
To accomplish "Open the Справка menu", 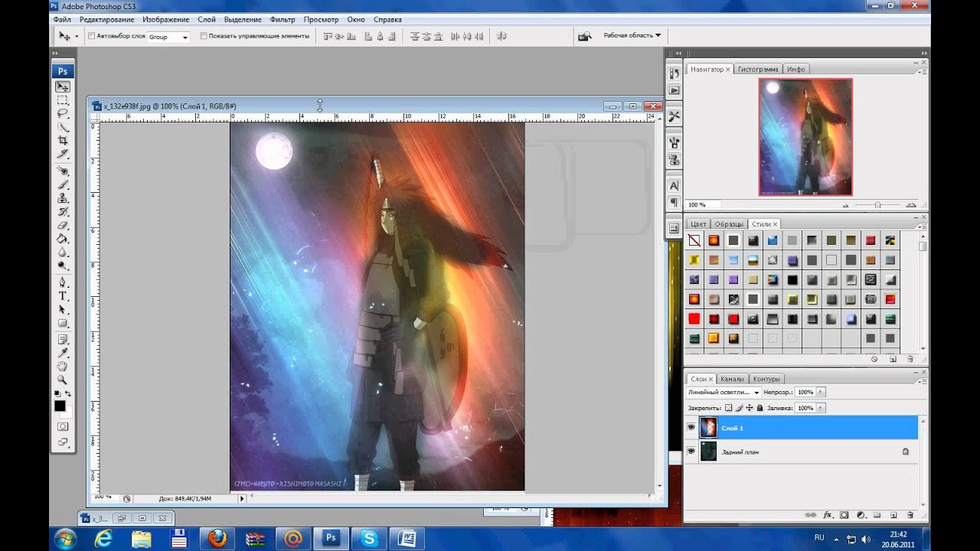I will 387,19.
